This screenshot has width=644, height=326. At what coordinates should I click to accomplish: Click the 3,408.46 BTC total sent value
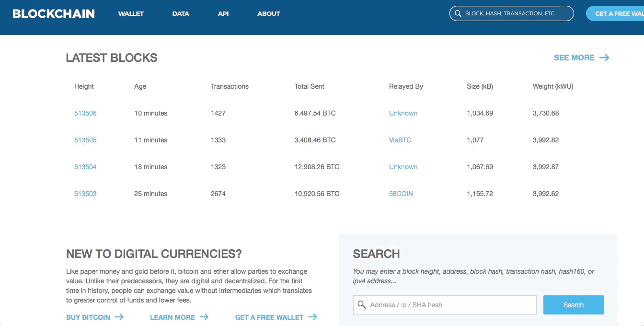click(x=315, y=140)
